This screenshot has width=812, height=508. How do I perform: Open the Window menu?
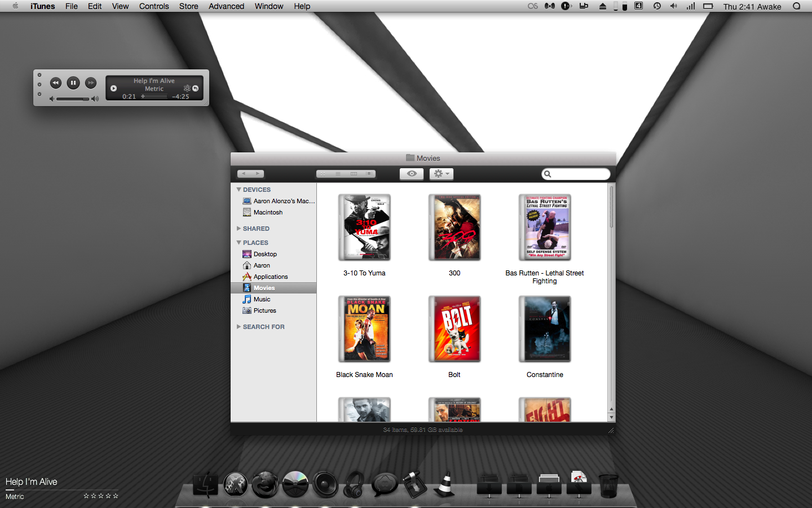tap(269, 6)
